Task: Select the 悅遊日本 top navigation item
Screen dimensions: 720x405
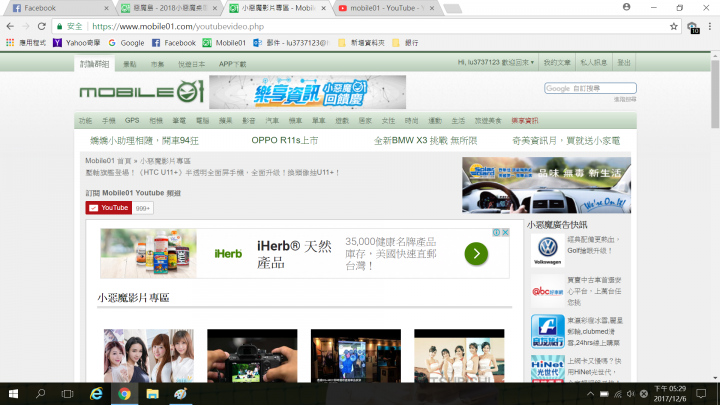Action: pyautogui.click(x=191, y=64)
